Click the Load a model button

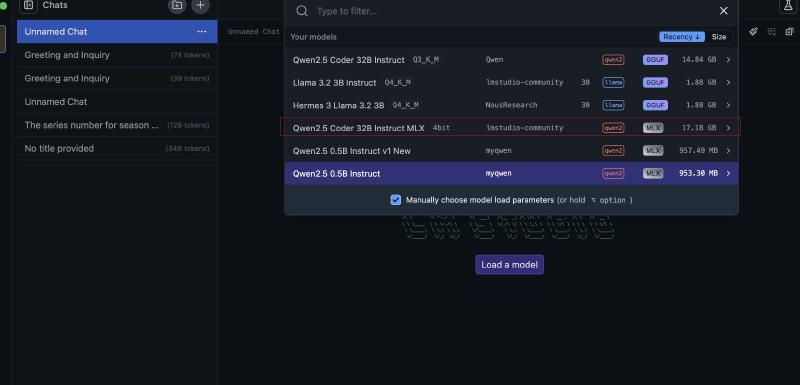pos(509,265)
